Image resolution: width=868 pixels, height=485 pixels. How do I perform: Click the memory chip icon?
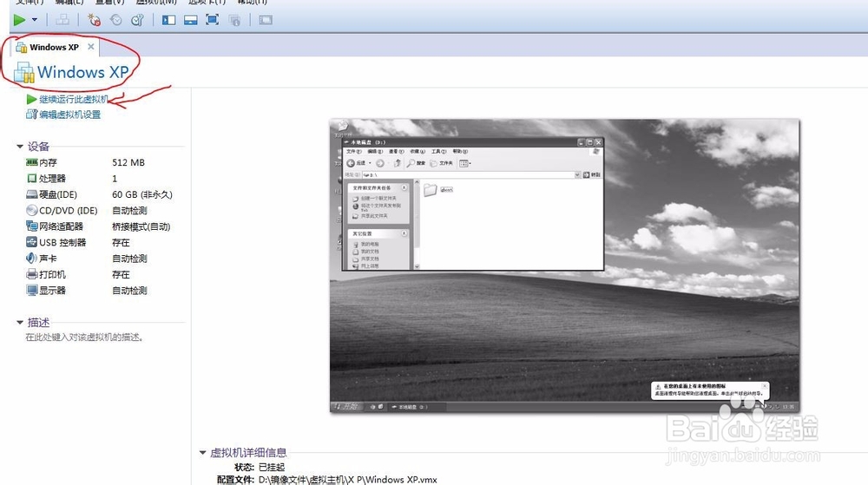(31, 162)
